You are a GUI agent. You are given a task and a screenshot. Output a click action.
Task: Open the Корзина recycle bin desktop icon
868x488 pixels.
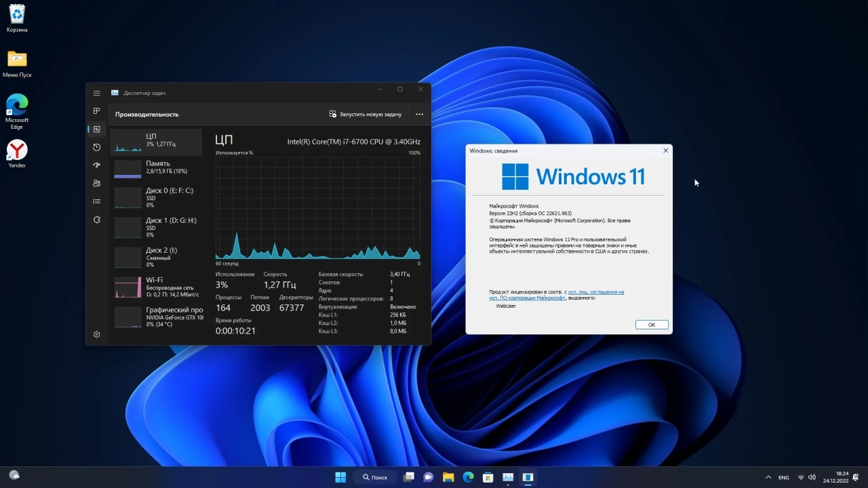tap(17, 18)
